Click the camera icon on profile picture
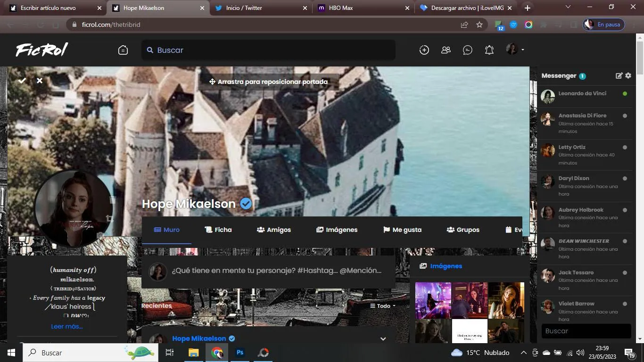The width and height of the screenshot is (644, 362). 100,235
